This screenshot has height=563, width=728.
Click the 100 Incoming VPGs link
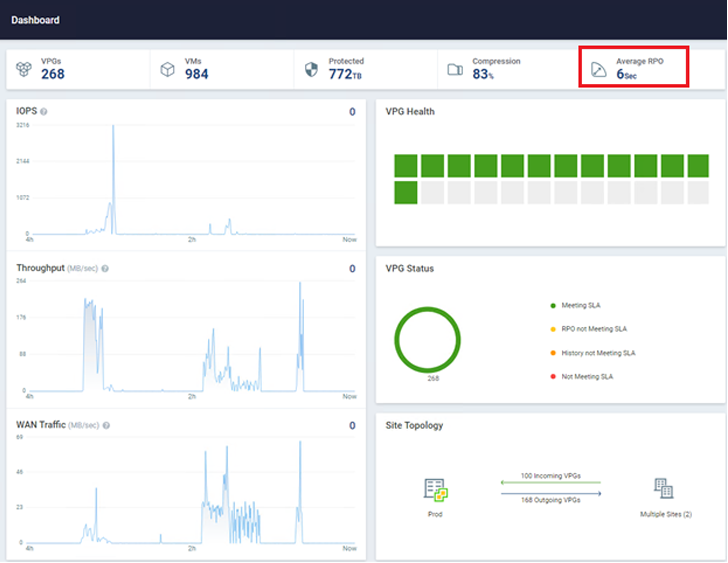(x=549, y=475)
